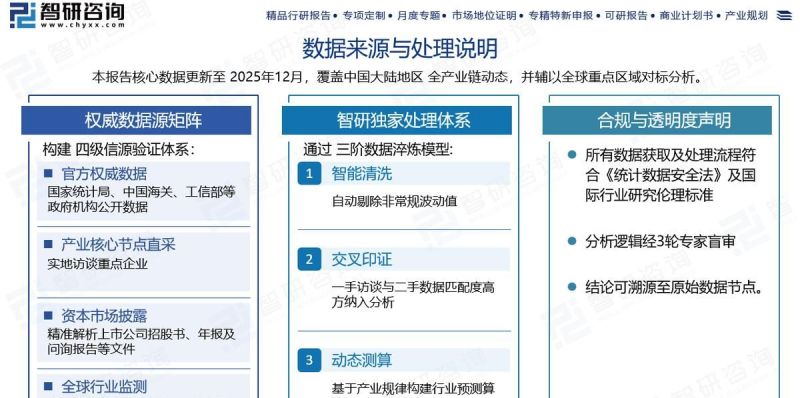Viewport: 800px width, 398px height.
Task: Click text 《统计数据安全法》
Action: [664, 175]
